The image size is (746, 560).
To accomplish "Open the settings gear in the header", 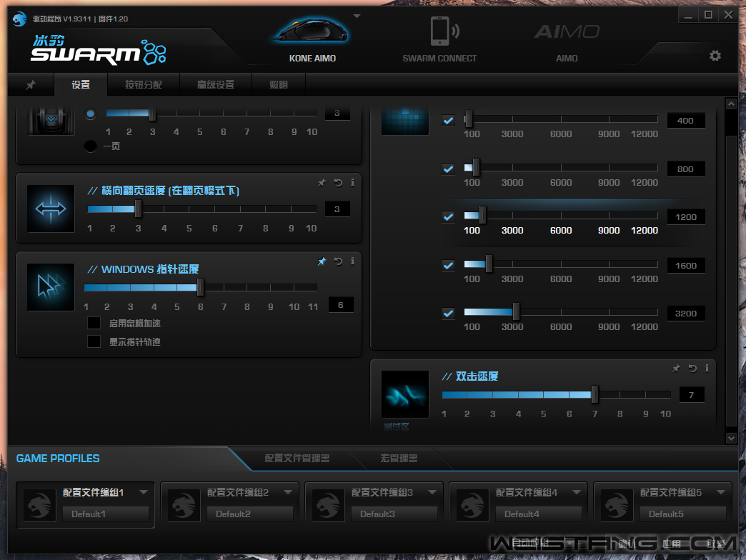I will pyautogui.click(x=715, y=56).
